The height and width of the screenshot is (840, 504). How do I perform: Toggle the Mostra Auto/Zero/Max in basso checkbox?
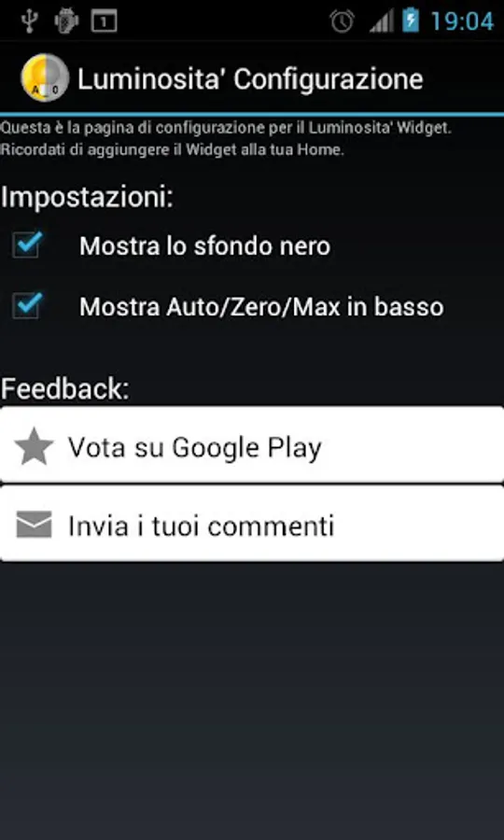27,306
